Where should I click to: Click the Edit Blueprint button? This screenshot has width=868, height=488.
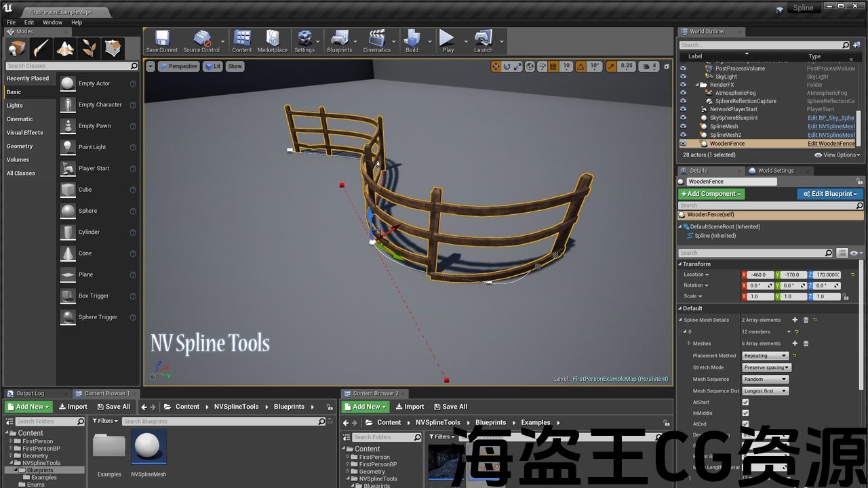tap(830, 194)
